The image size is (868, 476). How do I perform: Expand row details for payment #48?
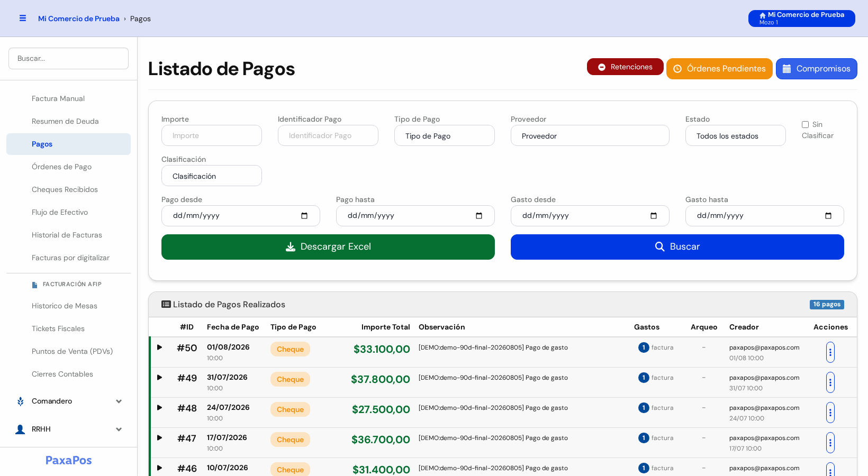[159, 408]
